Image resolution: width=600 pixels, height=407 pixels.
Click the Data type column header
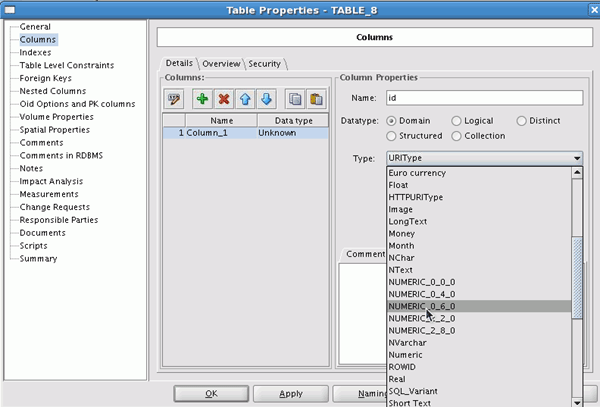(293, 121)
